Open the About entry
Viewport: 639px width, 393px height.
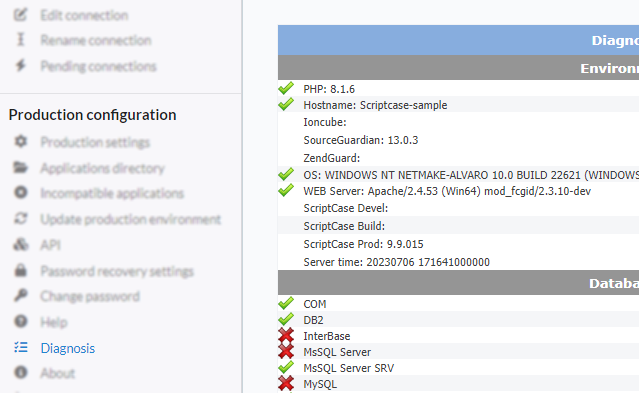(x=57, y=373)
